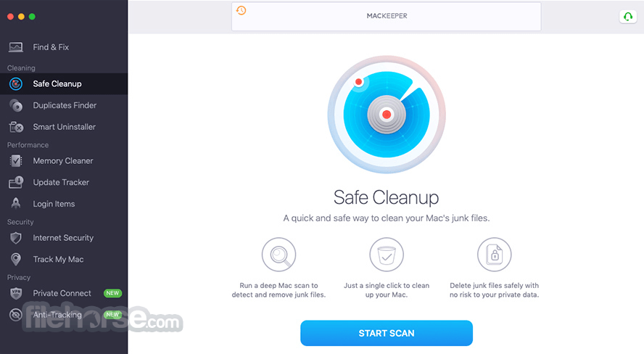644x354 pixels.
Task: Open Find & Fix from sidebar
Action: tap(51, 47)
